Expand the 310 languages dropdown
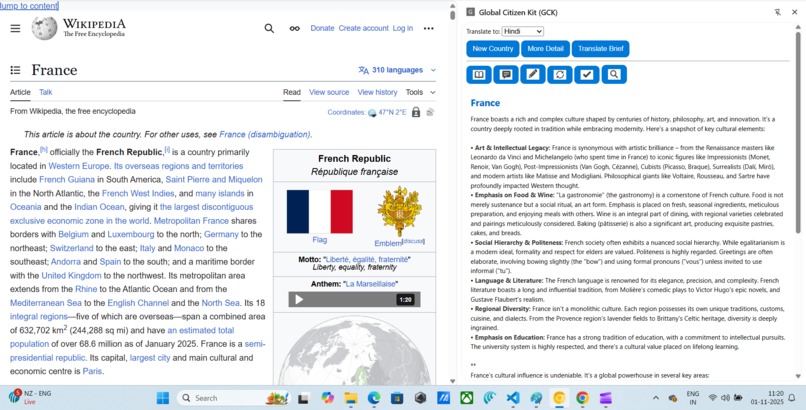The height and width of the screenshot is (410, 806). click(x=397, y=70)
